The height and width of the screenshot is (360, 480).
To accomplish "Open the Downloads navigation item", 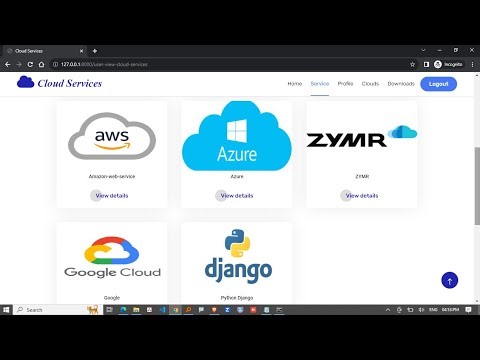I will [x=401, y=84].
